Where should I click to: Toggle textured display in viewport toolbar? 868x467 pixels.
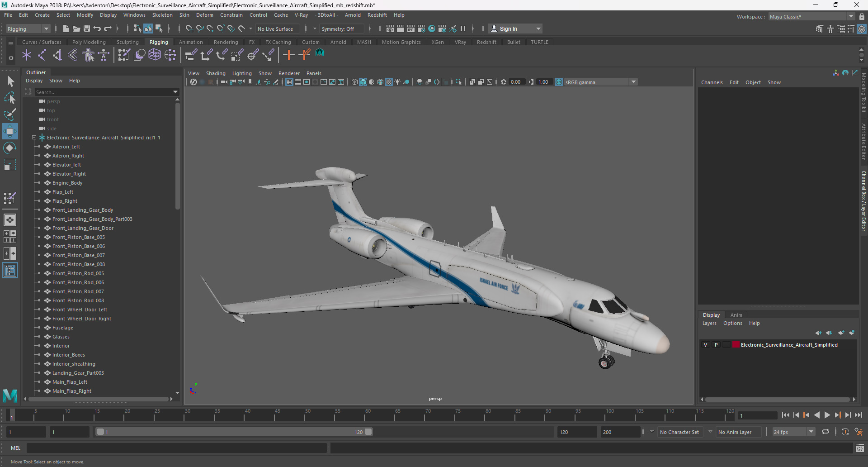point(389,82)
